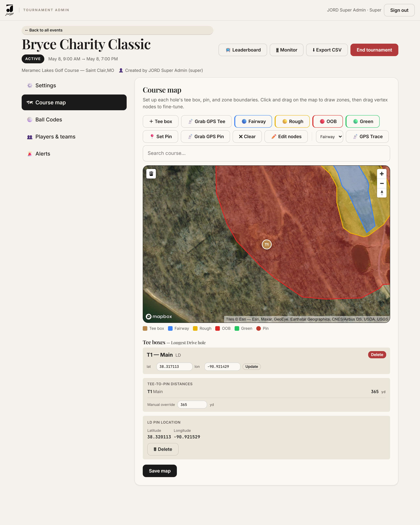Click the Search course field
420x525 pixels.
coord(266,153)
